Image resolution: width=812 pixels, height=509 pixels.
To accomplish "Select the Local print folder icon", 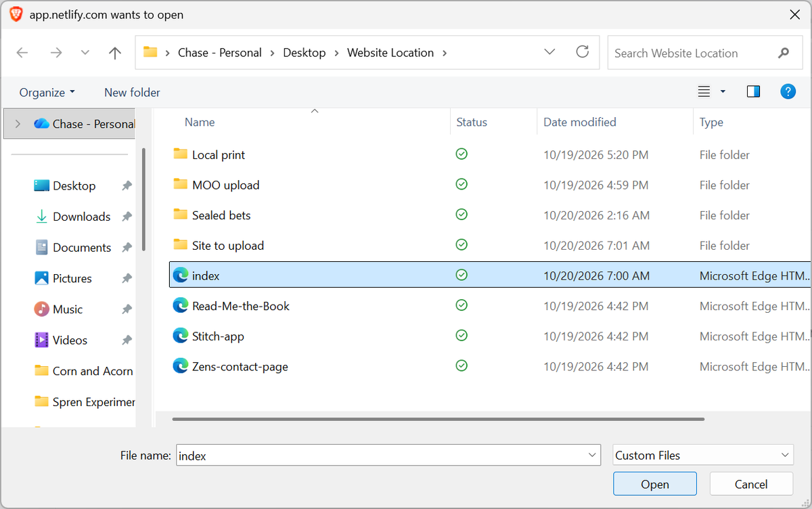I will click(180, 154).
